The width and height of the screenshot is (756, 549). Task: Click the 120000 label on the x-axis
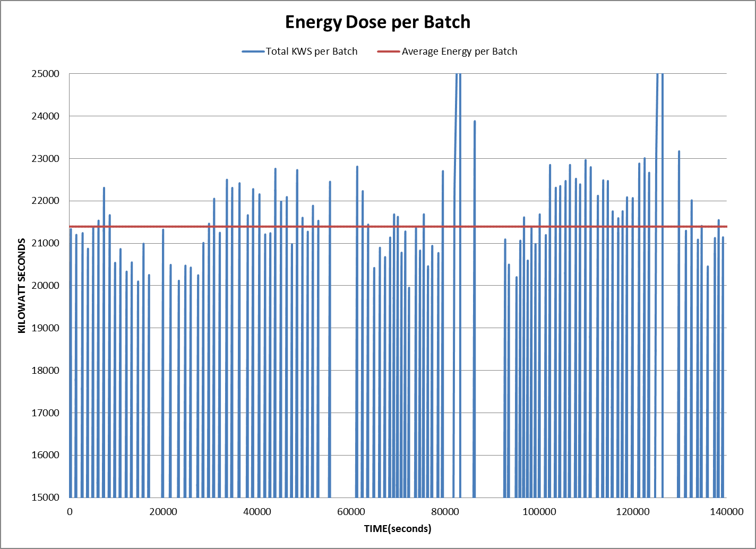pyautogui.click(x=633, y=511)
